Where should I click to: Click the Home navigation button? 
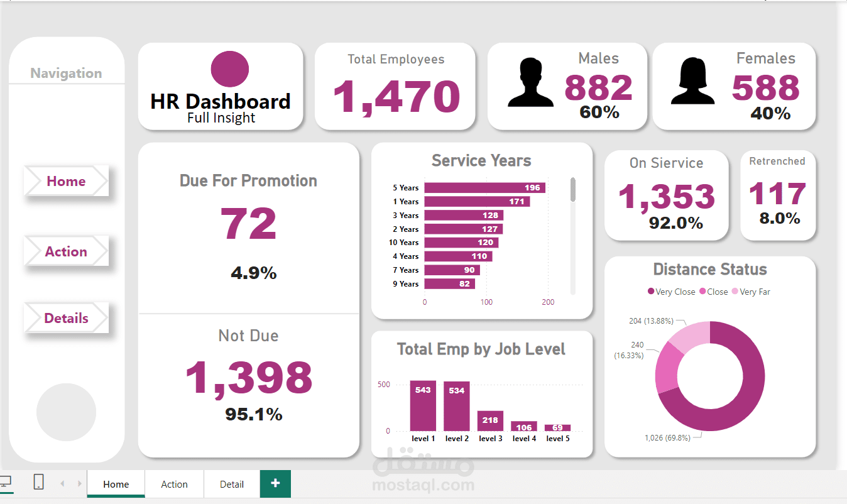[66, 182]
